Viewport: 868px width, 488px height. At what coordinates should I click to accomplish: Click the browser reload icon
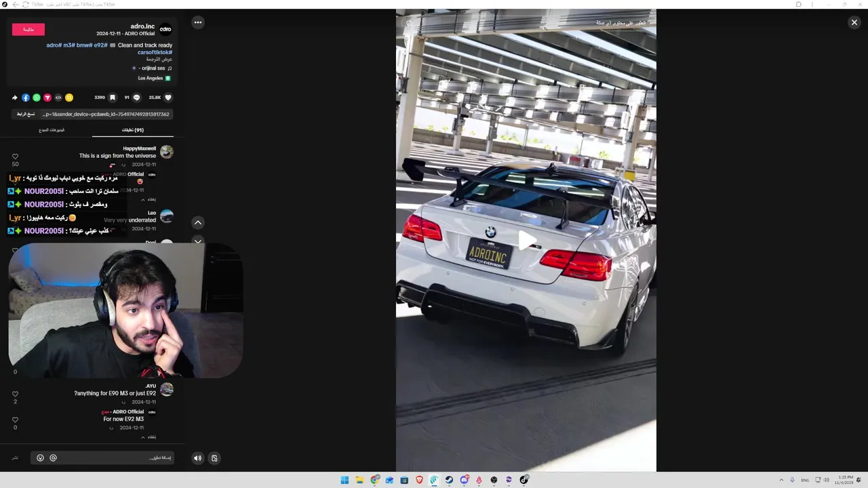pyautogui.click(x=26, y=4)
